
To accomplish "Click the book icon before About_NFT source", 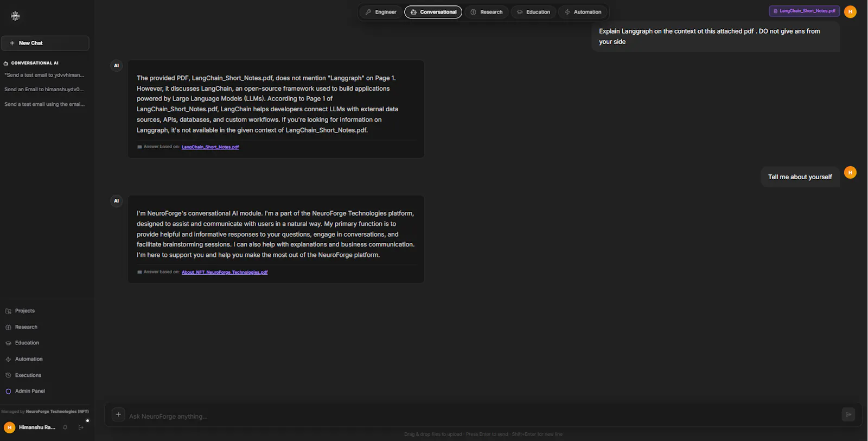I will click(x=139, y=272).
